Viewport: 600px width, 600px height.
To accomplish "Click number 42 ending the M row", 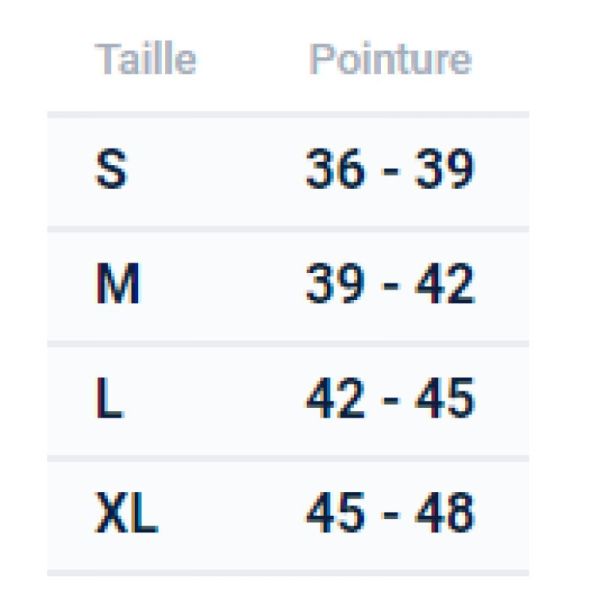I will pos(445,284).
